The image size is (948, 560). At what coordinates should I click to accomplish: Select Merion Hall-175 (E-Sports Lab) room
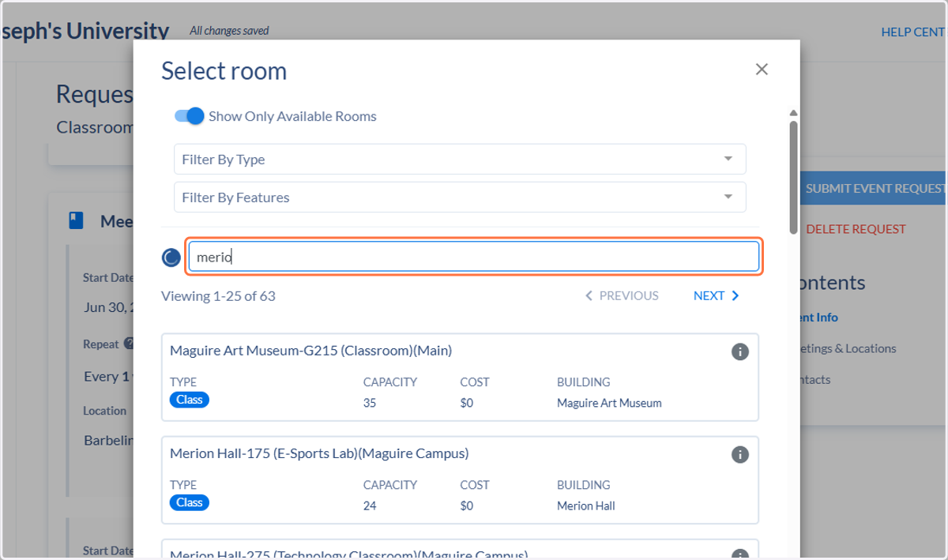point(460,479)
